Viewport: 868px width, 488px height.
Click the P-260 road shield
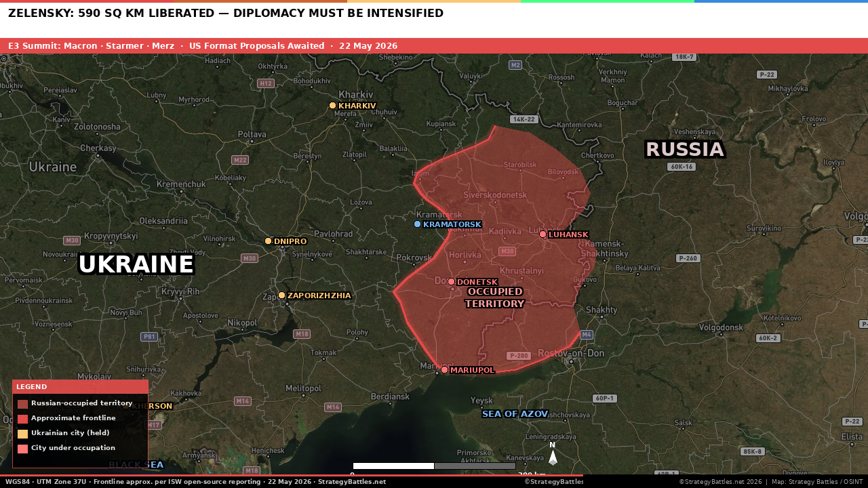coord(688,258)
